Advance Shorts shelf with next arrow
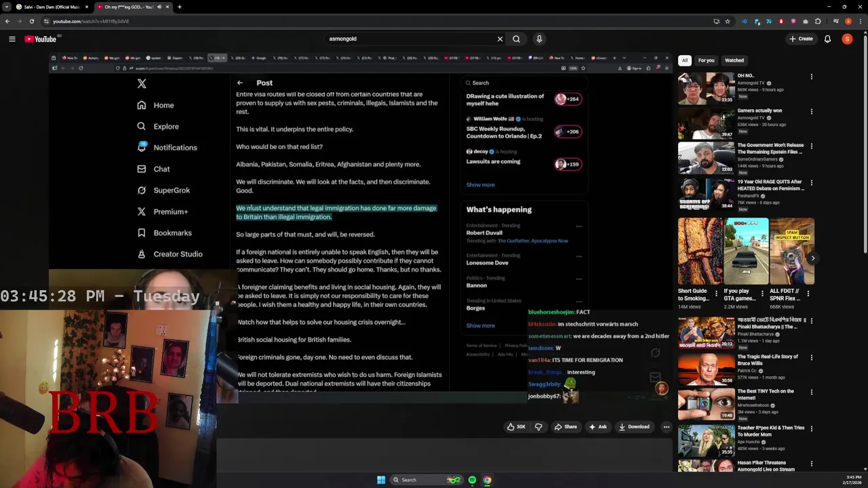 tap(812, 258)
